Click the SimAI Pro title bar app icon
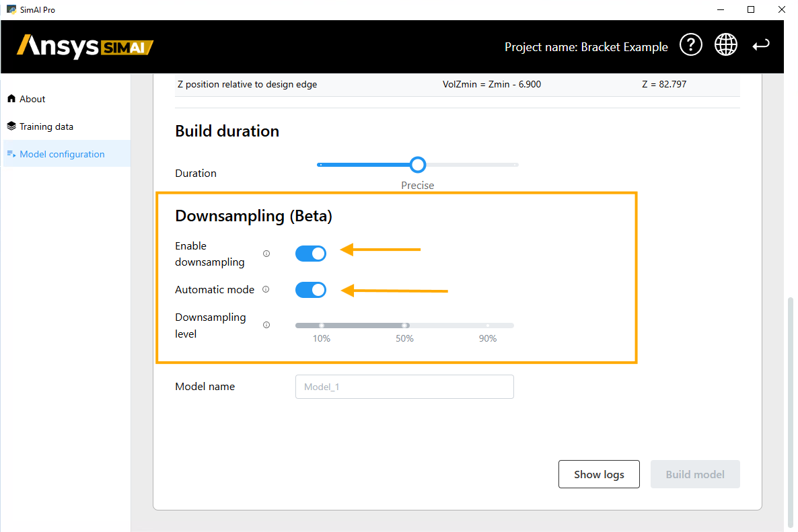 [11, 10]
